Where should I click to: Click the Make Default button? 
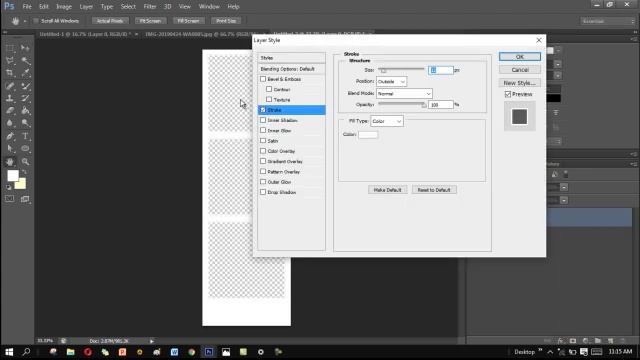click(387, 190)
